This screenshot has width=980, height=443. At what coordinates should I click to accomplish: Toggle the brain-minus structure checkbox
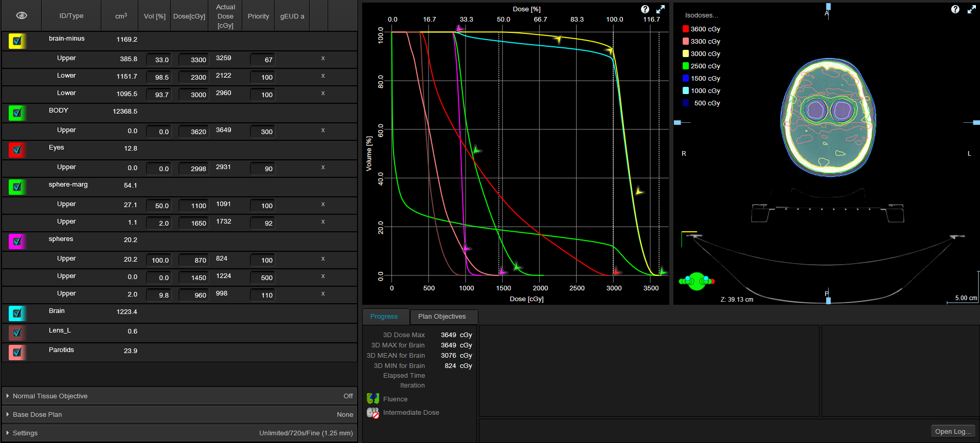(x=17, y=41)
